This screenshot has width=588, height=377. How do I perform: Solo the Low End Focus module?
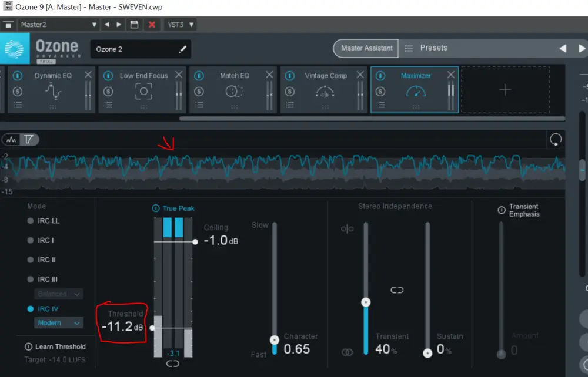click(108, 92)
